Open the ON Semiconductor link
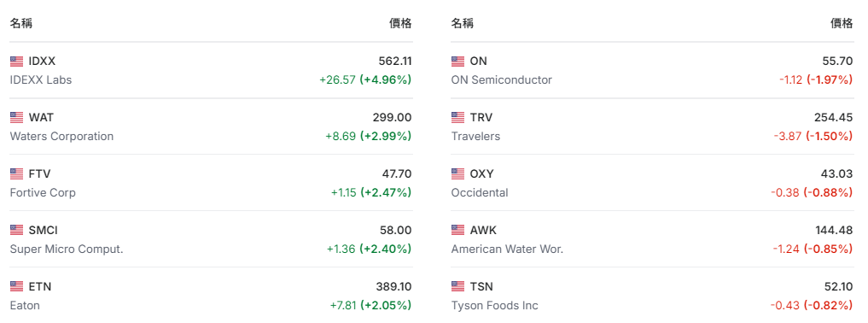Viewport: 868px width, 323px height. 502,79
